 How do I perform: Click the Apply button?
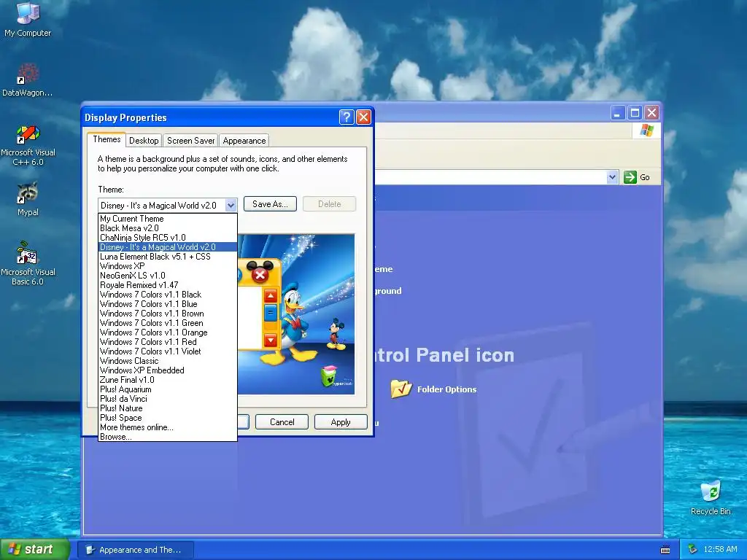point(341,422)
